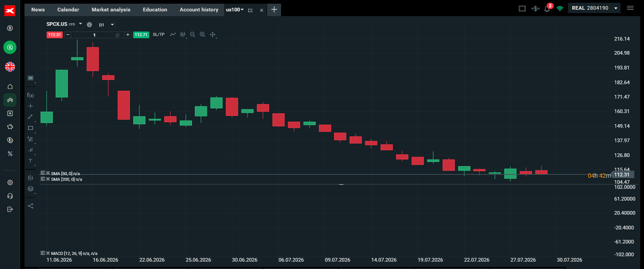This screenshot has height=269, width=644.
Task: Switch chart to line chart type
Action: [173, 35]
